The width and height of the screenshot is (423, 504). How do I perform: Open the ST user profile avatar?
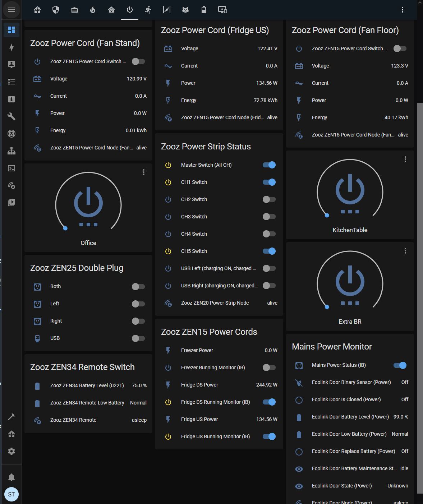point(12,494)
